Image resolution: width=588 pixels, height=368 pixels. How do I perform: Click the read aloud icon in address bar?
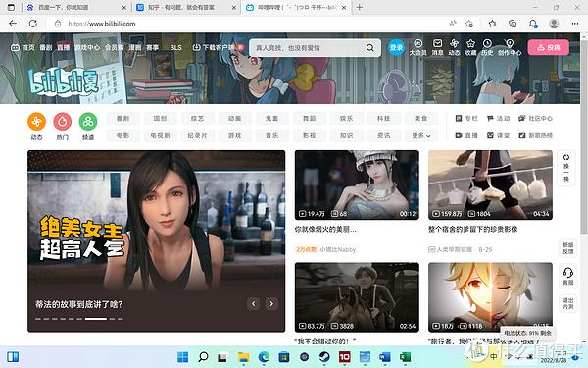coord(452,24)
